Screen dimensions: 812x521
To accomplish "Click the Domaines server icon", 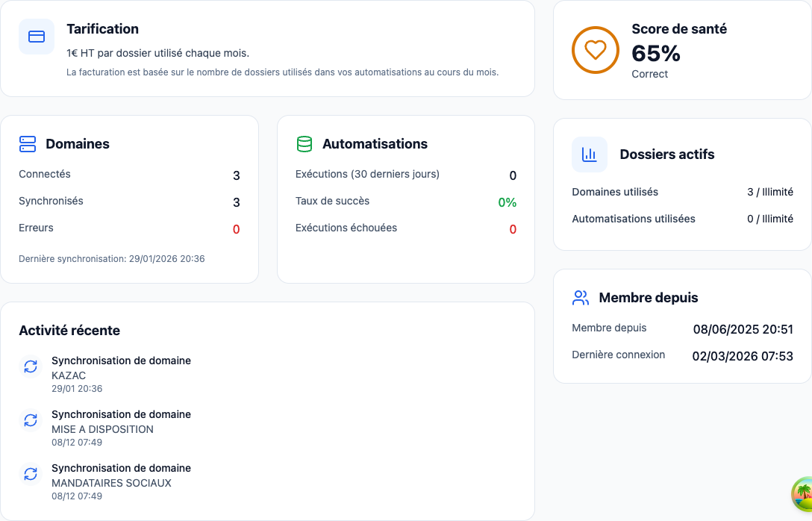I will click(27, 144).
